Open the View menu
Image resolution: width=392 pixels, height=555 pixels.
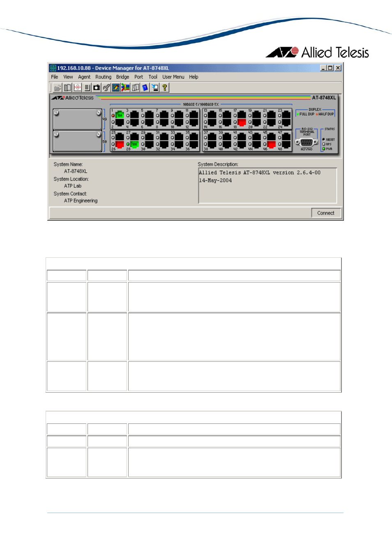(x=68, y=77)
